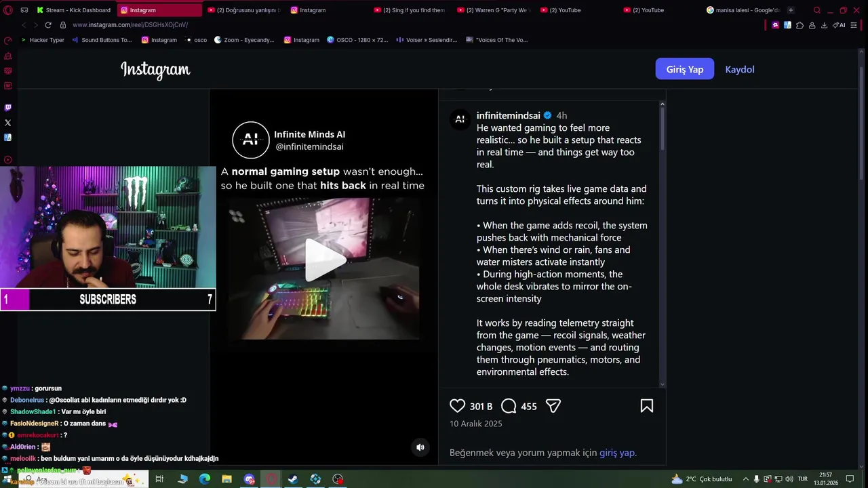This screenshot has width=868, height=488.
Task: Open the OSCO - 1280 x 72 bookmark
Action: point(357,40)
